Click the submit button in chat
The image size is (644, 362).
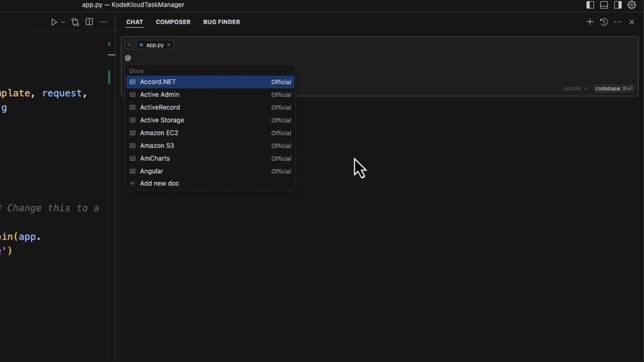coord(576,88)
